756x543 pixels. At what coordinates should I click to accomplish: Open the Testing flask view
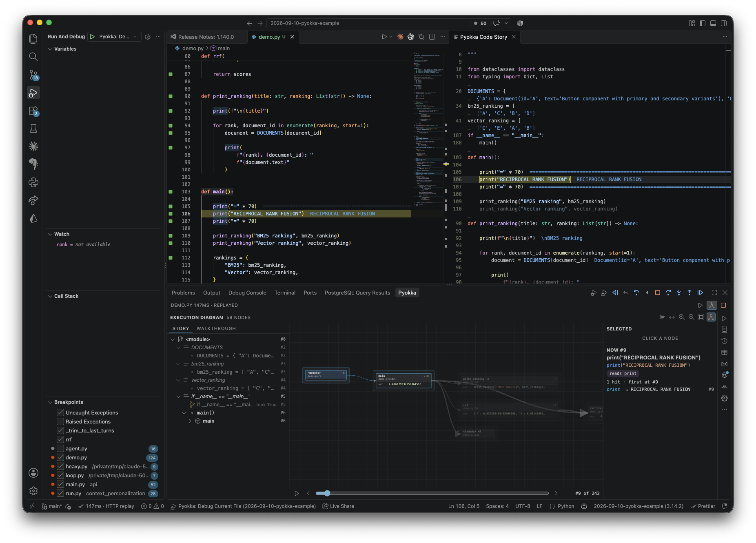33,129
